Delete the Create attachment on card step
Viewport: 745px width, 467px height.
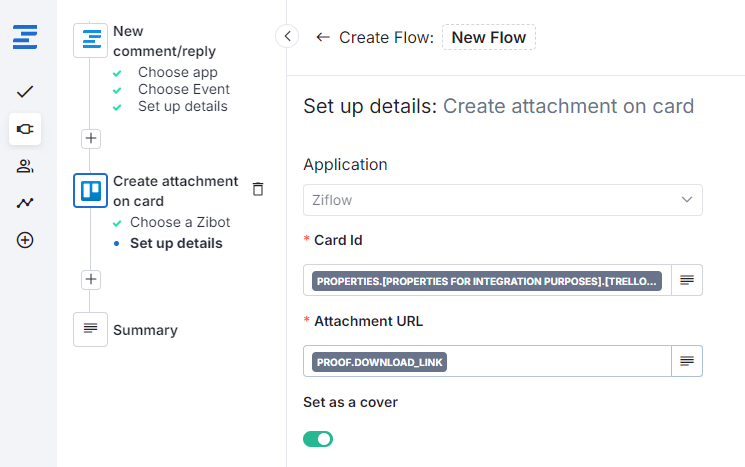[258, 189]
